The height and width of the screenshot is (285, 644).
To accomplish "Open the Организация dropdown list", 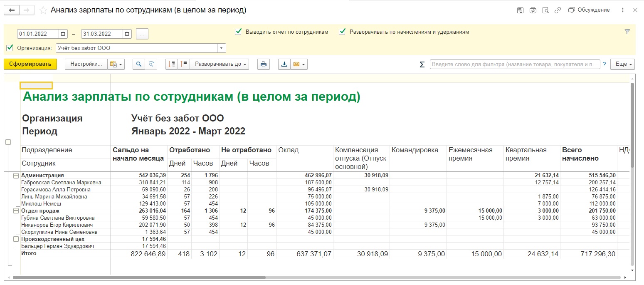I will coord(222,48).
